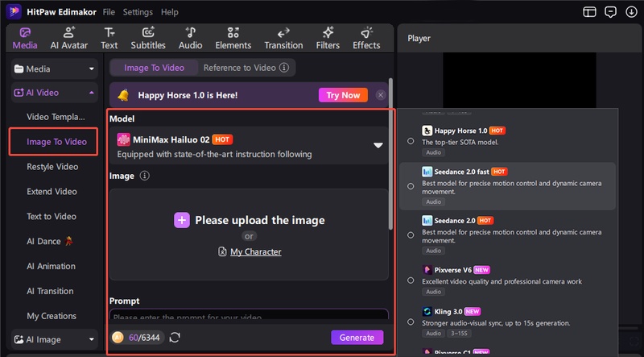This screenshot has height=357, width=644.
Task: Click the Try Now banner button
Action: 343,95
